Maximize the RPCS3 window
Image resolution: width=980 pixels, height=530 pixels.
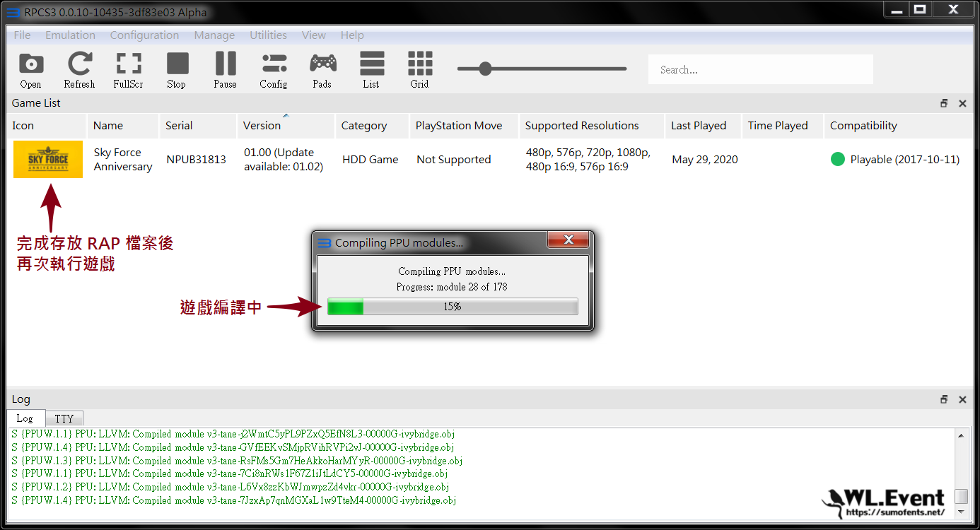coord(920,10)
